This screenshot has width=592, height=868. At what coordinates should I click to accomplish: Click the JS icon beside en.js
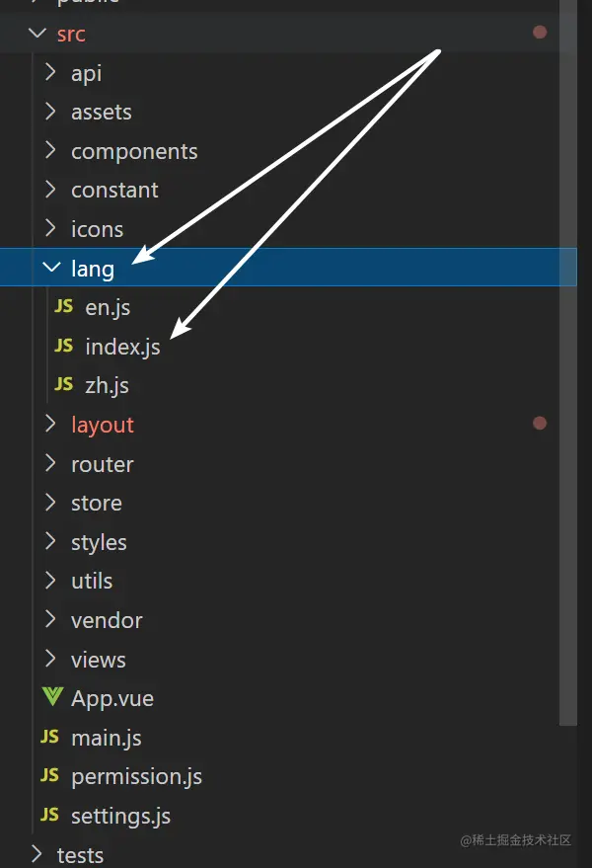click(x=63, y=307)
